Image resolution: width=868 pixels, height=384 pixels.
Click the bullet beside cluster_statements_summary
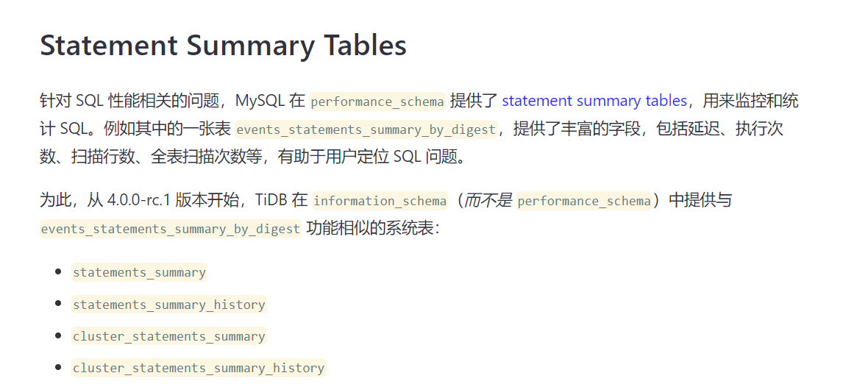[x=58, y=336]
